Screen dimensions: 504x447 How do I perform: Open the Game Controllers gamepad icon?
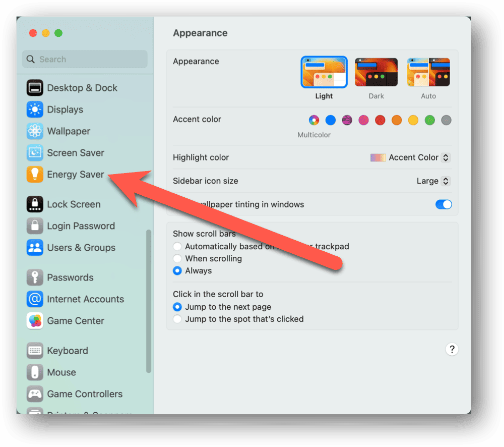click(35, 394)
